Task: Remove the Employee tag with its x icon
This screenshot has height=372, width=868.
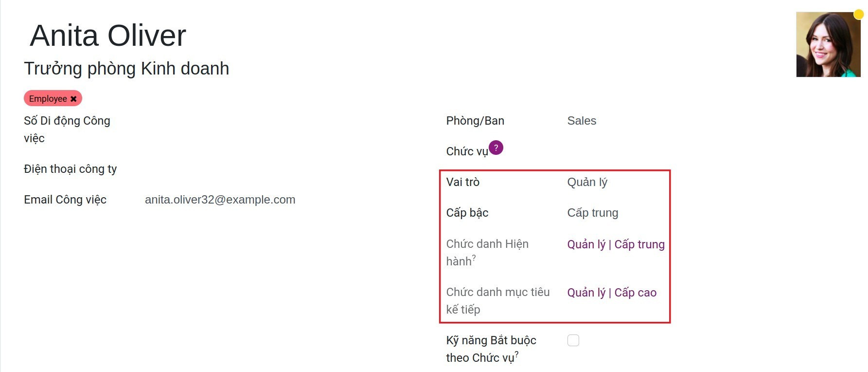Action: point(73,99)
